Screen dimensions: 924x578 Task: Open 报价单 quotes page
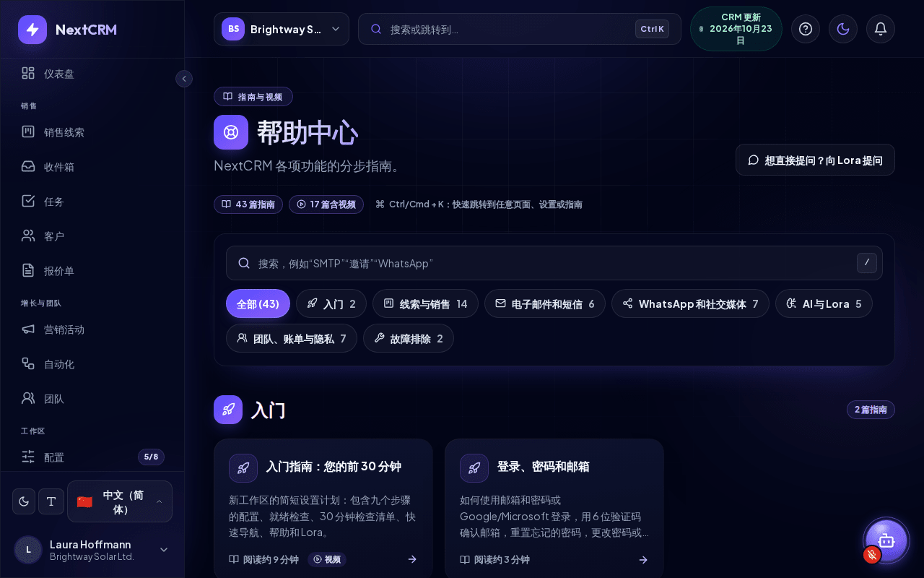tap(92, 271)
